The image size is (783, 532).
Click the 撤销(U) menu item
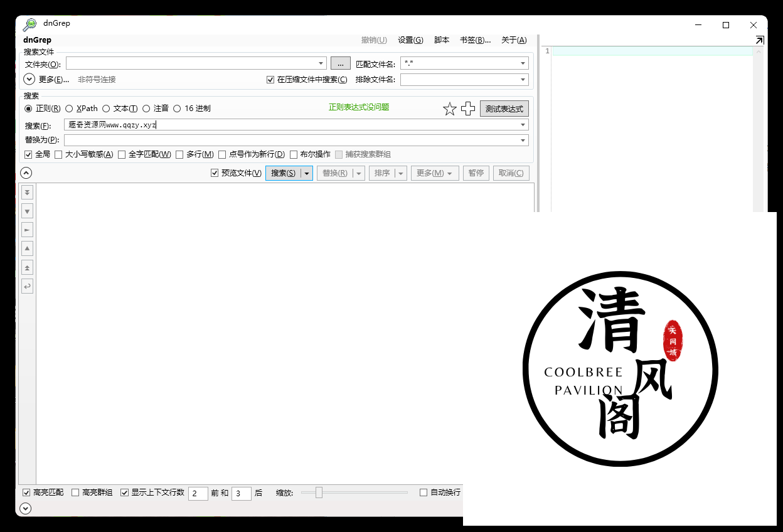click(x=374, y=40)
